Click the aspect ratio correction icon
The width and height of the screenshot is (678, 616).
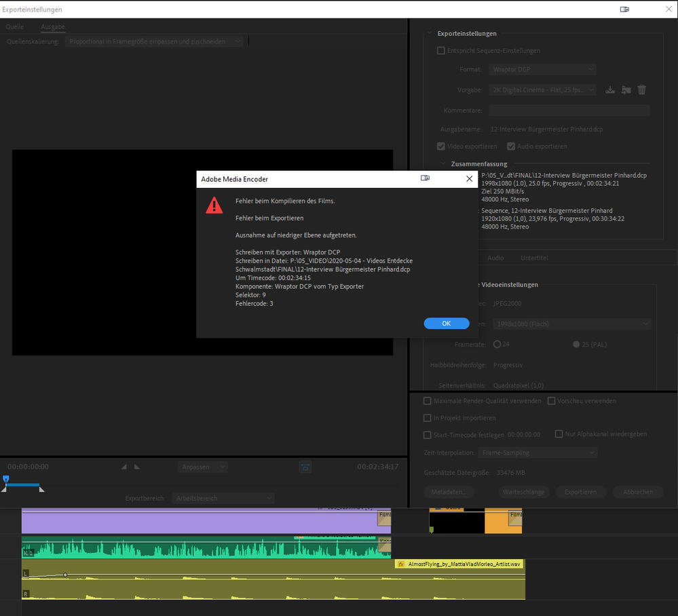[x=305, y=467]
